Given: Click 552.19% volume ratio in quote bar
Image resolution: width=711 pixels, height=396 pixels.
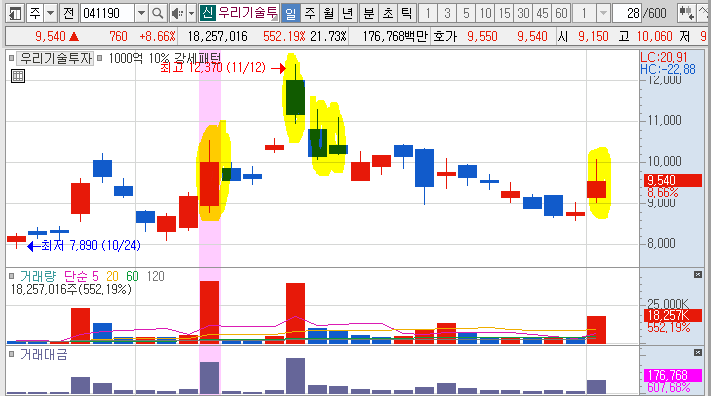Looking at the screenshot, I should point(284,36).
